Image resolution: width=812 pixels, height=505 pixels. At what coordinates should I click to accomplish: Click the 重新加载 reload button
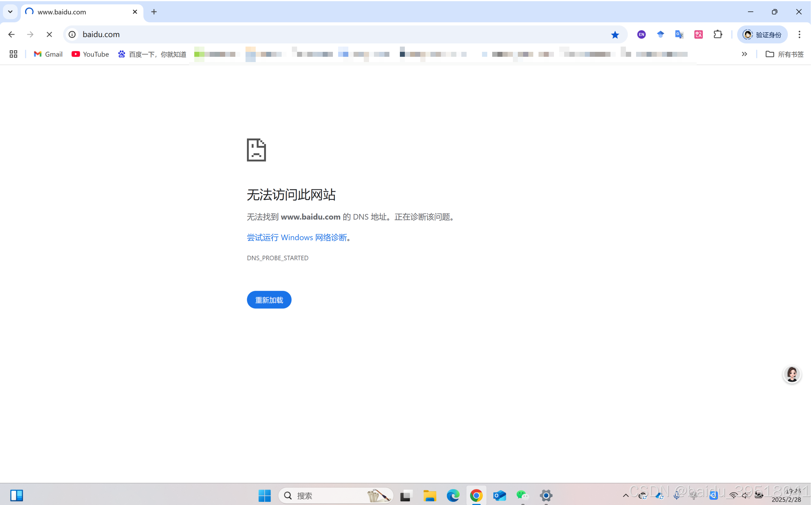tap(269, 300)
